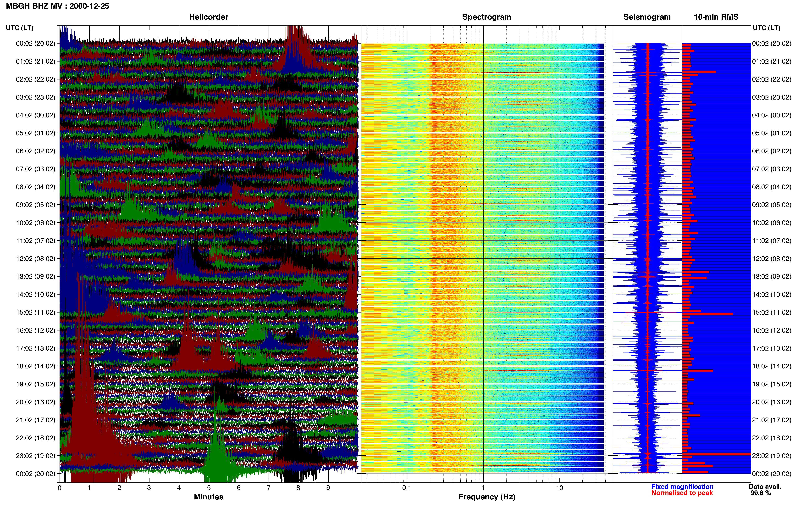Select left-axis time label '03:02 (23:02)'

(x=36, y=97)
